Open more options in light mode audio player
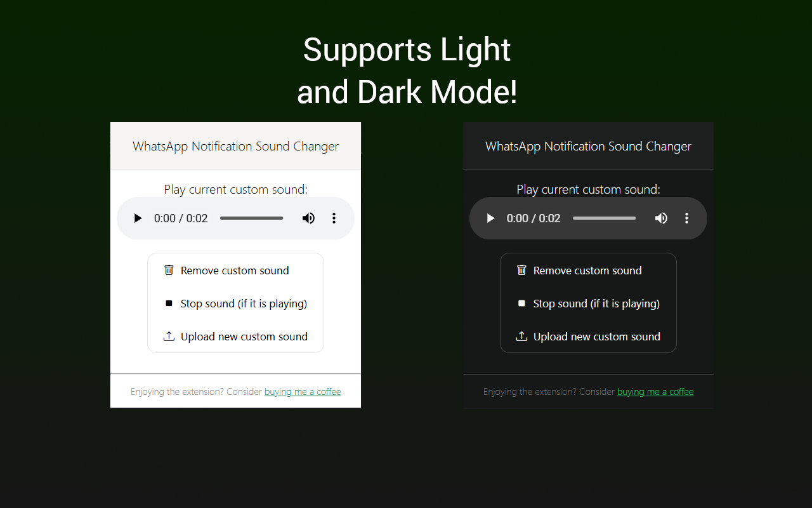This screenshot has height=508, width=812. (334, 218)
